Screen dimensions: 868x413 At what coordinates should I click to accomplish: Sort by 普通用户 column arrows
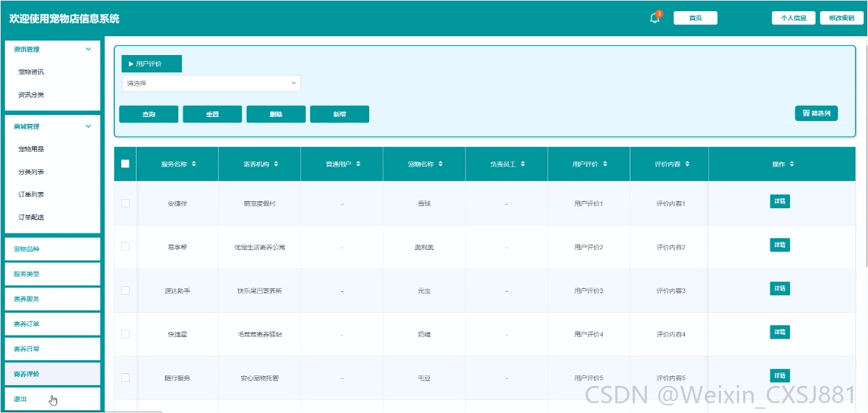(x=358, y=164)
